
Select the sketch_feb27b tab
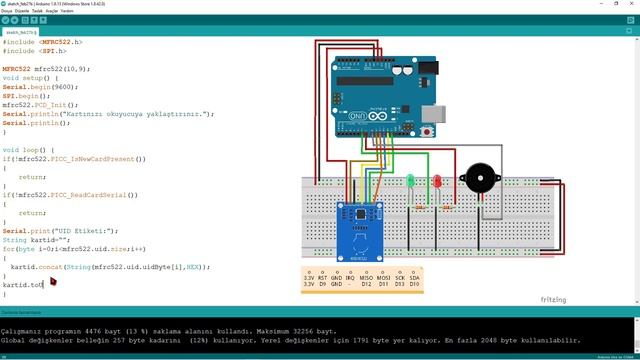(20, 32)
